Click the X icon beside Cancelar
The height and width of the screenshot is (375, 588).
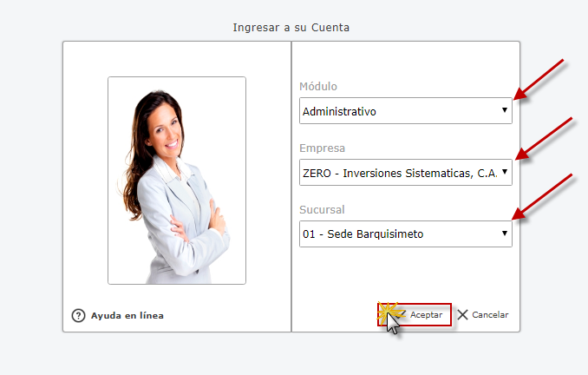click(x=463, y=314)
